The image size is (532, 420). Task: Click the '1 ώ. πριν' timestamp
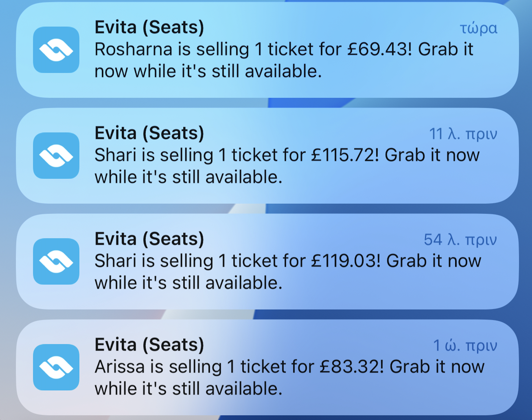pos(465,346)
